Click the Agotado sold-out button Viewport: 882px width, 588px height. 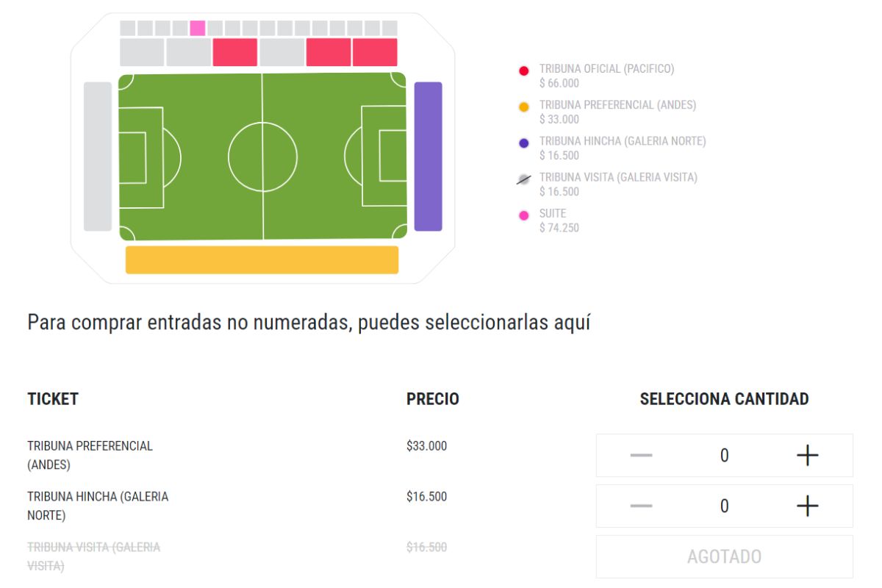click(724, 556)
